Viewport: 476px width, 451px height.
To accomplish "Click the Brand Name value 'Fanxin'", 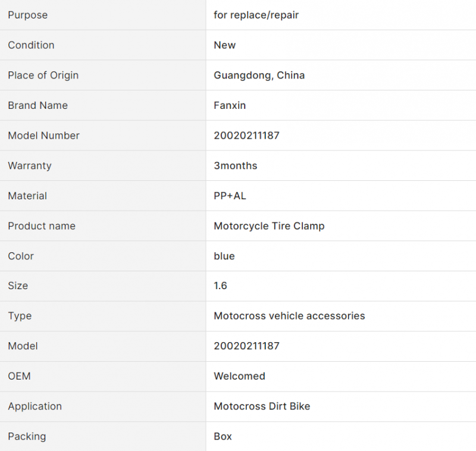I will (230, 105).
